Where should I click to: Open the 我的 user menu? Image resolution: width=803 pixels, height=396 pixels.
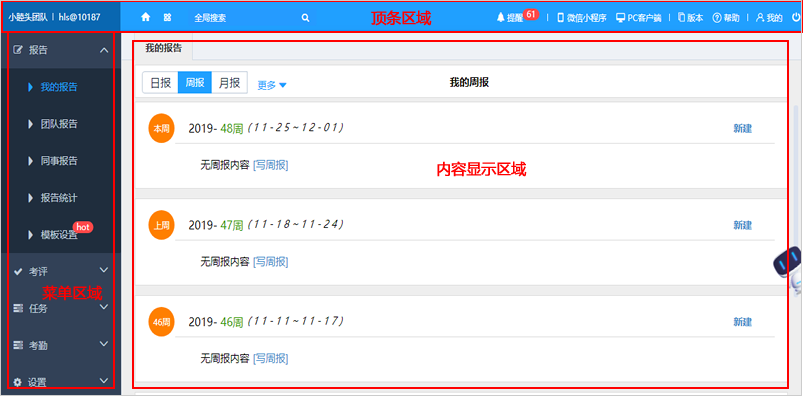click(769, 17)
